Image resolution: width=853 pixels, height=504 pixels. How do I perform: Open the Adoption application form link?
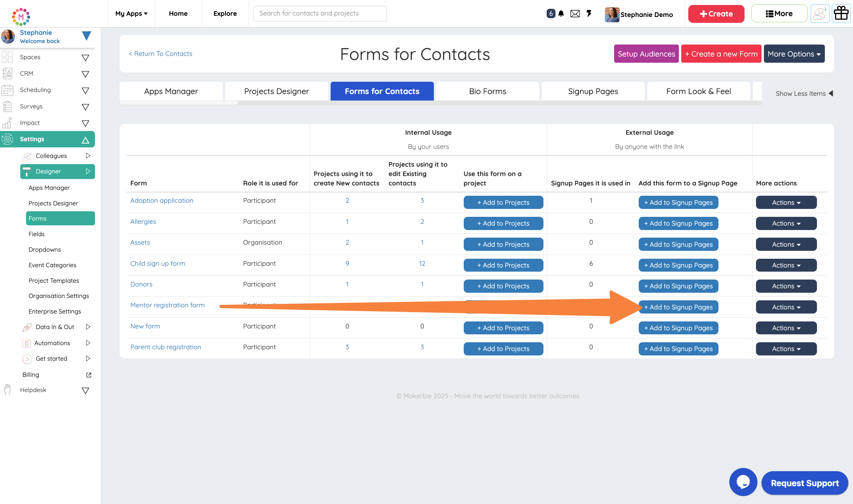pyautogui.click(x=162, y=200)
